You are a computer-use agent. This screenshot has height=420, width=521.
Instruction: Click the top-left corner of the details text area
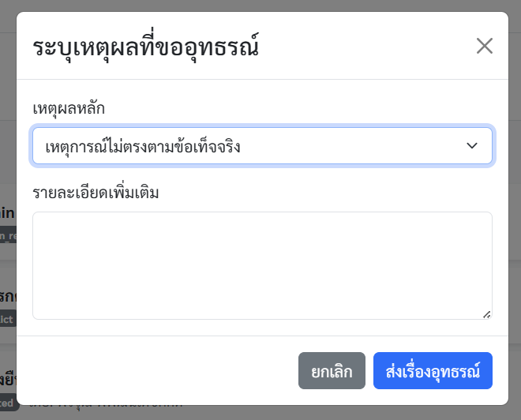click(38, 217)
